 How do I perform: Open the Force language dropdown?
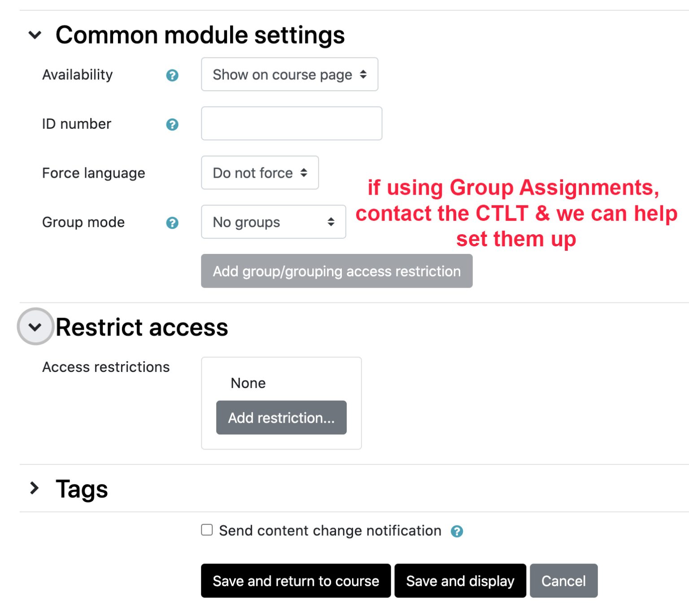260,173
